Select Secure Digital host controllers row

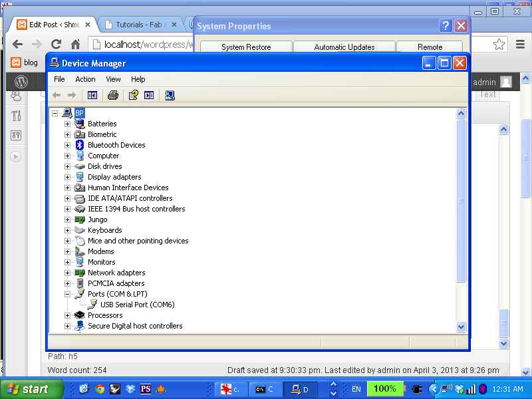[135, 326]
